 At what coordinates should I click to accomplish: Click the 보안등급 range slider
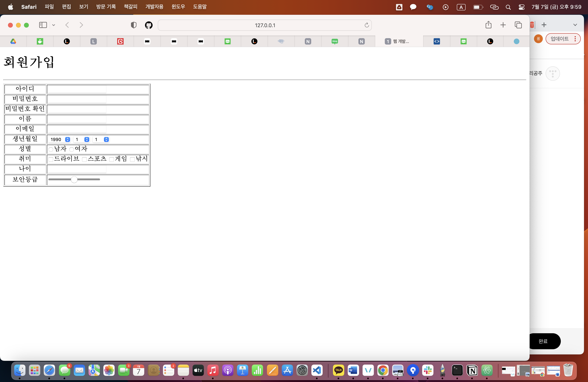[74, 180]
